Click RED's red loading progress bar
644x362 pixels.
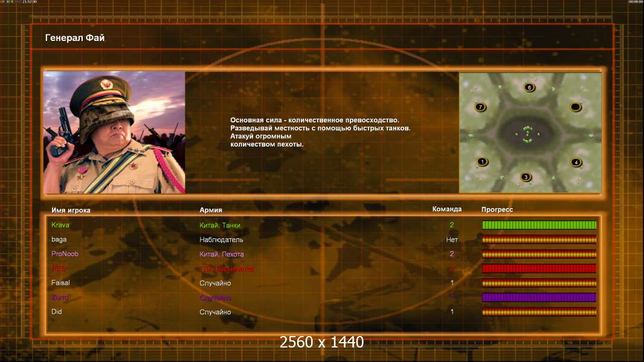(539, 268)
